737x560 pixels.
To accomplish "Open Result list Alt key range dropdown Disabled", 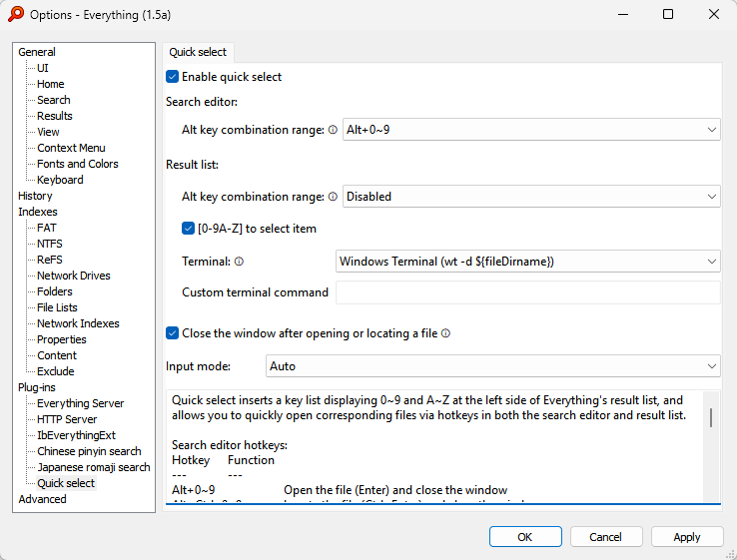I will coord(531,197).
